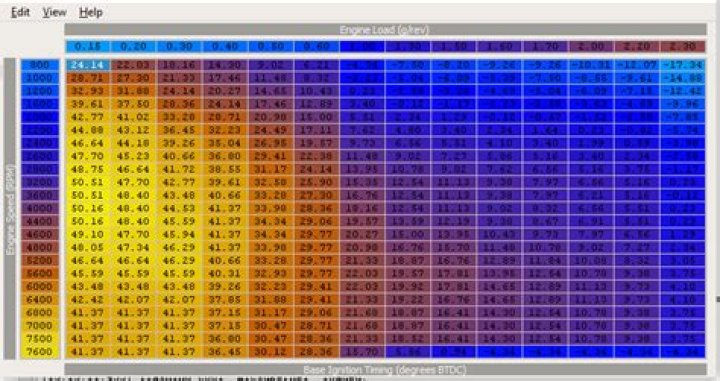Click the 50.51 cell in the 3200 row
The image size is (720, 381).
coord(87,182)
